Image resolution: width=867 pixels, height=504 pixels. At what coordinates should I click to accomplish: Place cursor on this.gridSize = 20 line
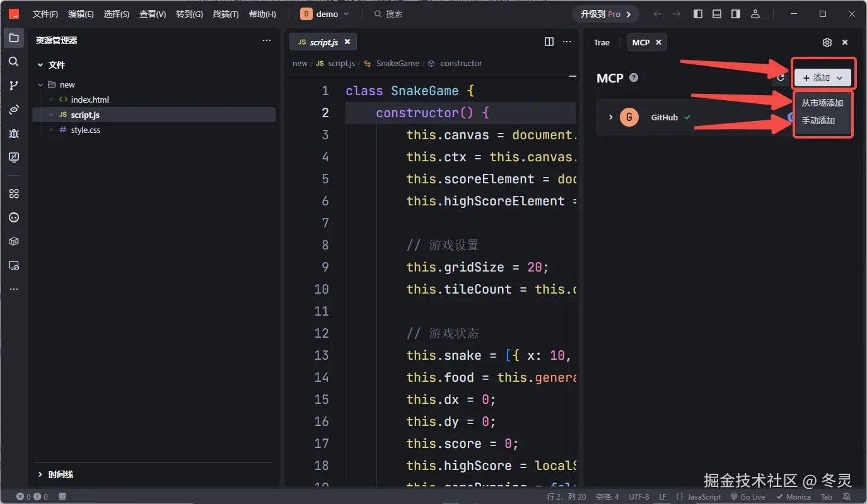477,267
